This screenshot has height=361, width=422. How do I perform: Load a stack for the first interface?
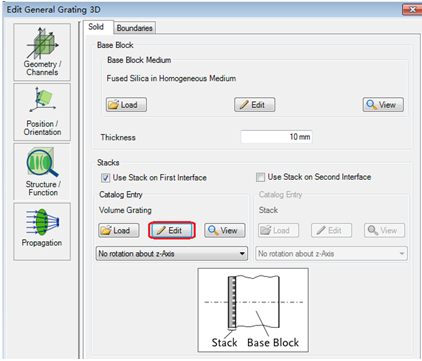[x=119, y=230]
